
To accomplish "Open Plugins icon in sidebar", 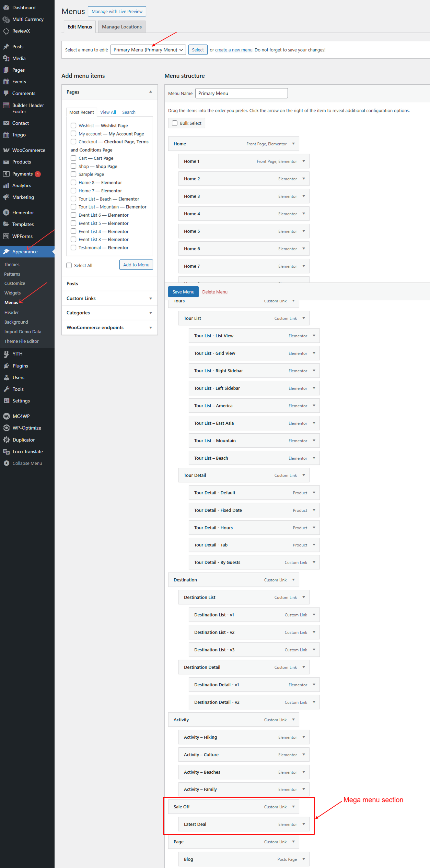I will coord(6,366).
